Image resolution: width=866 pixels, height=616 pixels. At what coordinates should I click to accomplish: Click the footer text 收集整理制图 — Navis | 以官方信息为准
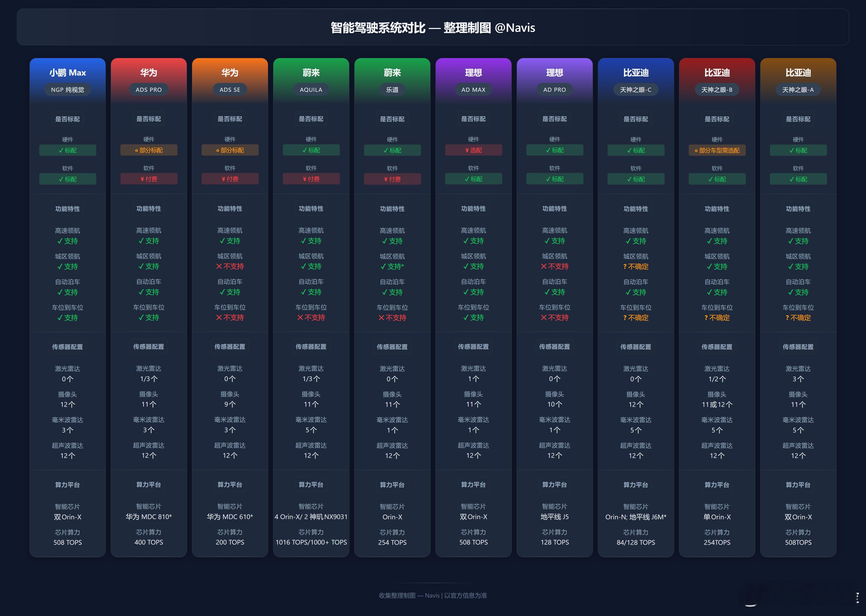[433, 595]
